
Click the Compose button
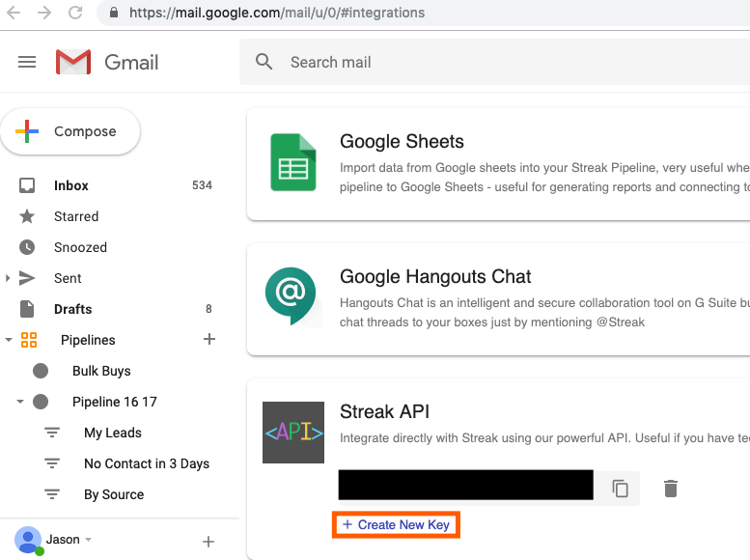click(x=70, y=131)
